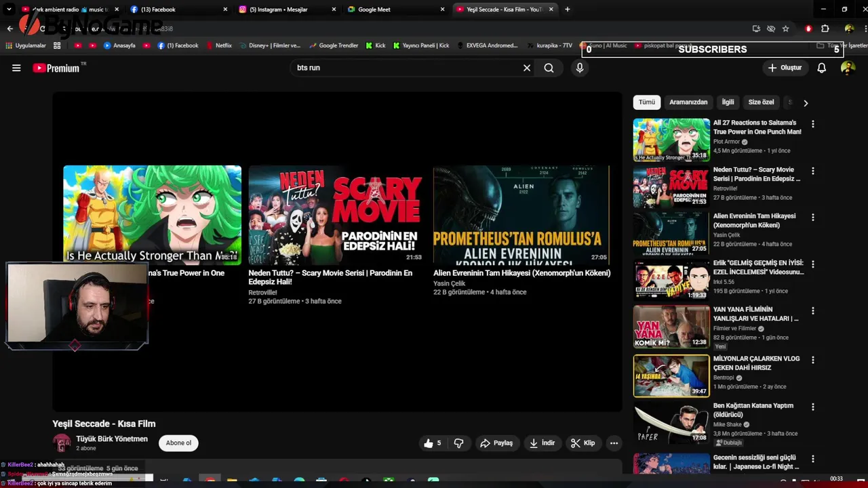Select the Size özel filter chip
The height and width of the screenshot is (488, 868).
(x=761, y=102)
